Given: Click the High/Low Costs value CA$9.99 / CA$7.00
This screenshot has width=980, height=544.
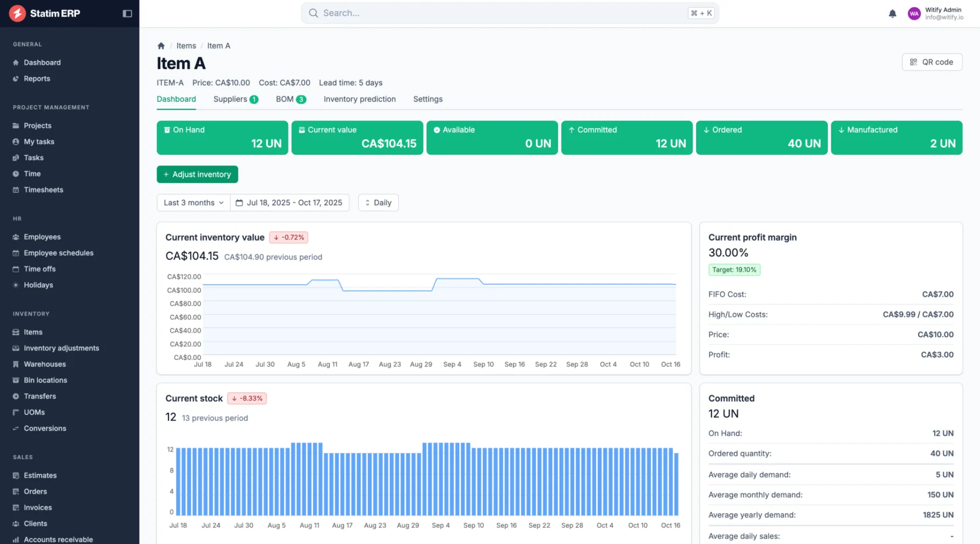Looking at the screenshot, I should (918, 314).
